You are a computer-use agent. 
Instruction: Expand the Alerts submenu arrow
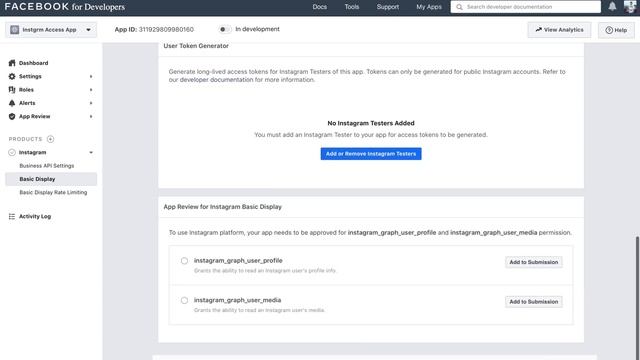[x=91, y=103]
